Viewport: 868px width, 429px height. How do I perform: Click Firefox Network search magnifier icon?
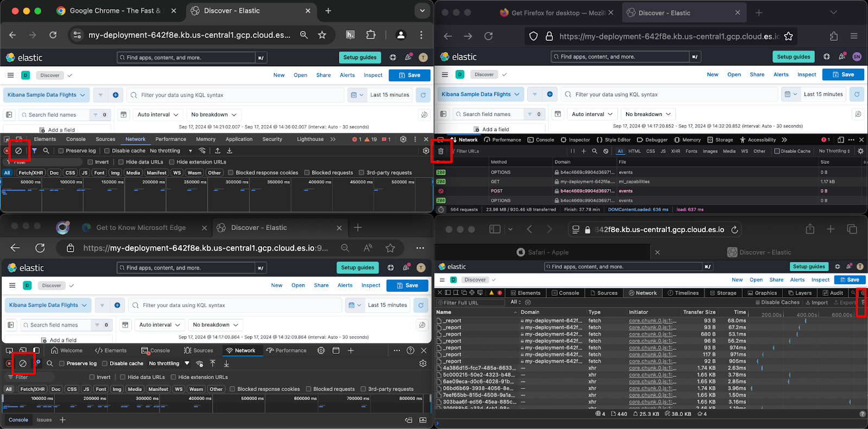pyautogui.click(x=595, y=151)
